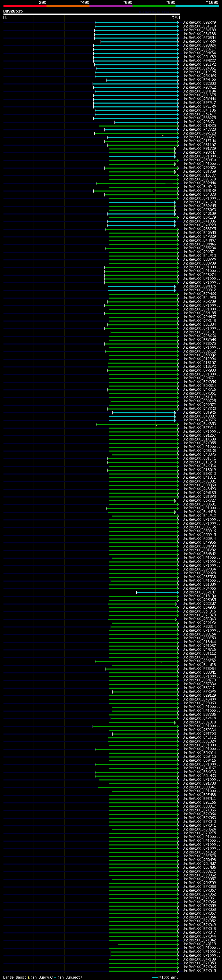Open UniRef100_A4HP29 hit label
The width and height of the screenshot is (222, 980).
coord(199,225)
